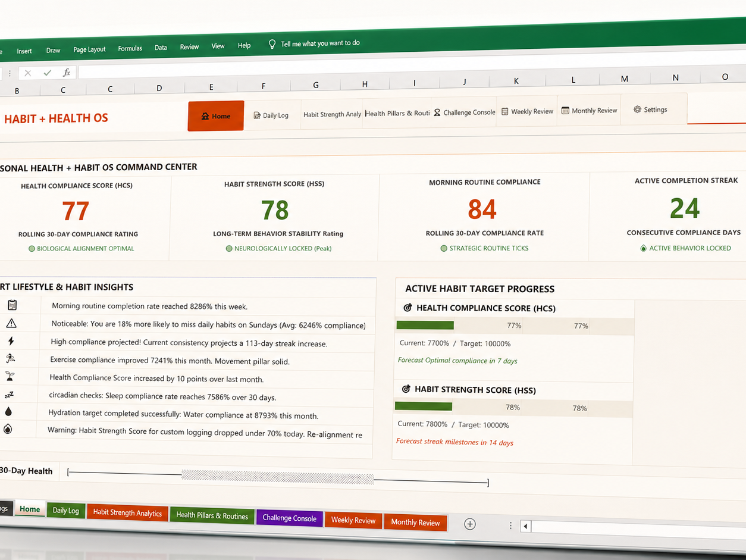The width and height of the screenshot is (746, 560).
Task: Select column E header
Action: (x=211, y=87)
